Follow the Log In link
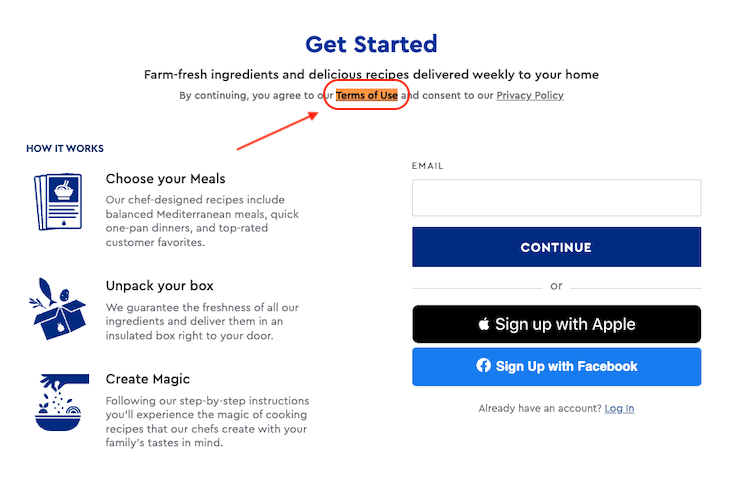 619,408
